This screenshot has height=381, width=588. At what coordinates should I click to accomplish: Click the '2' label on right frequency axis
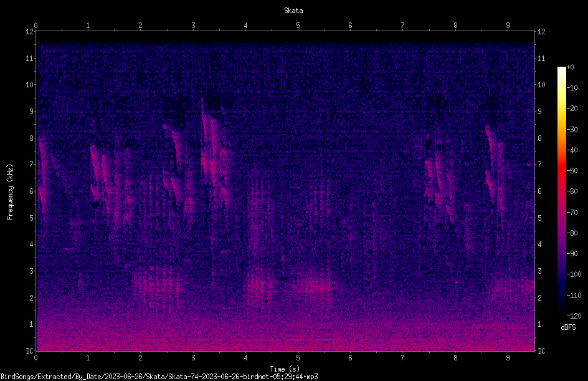(539, 297)
